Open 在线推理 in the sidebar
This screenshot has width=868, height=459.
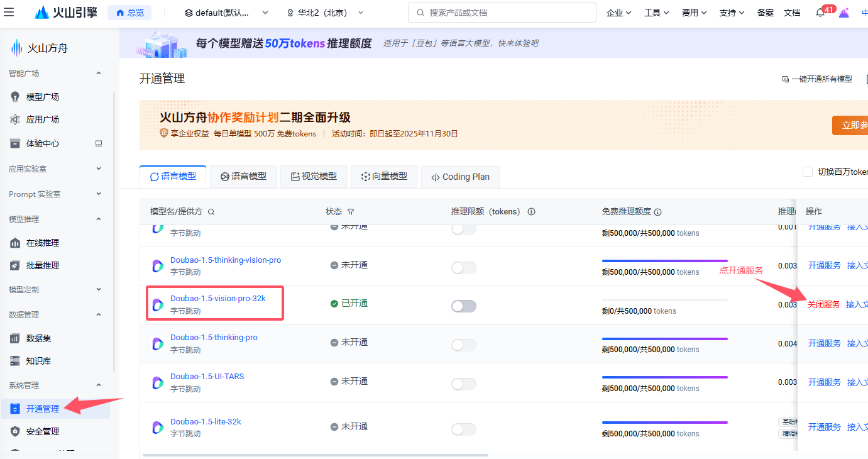click(42, 243)
